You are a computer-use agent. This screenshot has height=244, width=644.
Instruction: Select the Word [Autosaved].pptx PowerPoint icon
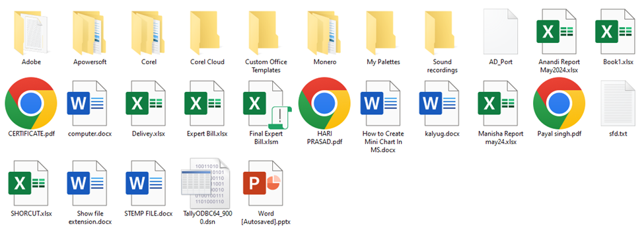tap(264, 183)
